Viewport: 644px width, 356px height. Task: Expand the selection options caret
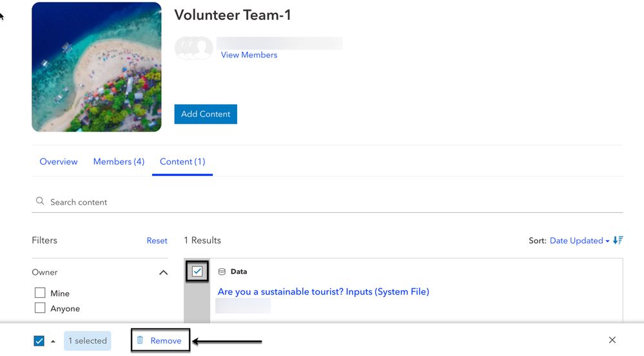[x=53, y=341]
